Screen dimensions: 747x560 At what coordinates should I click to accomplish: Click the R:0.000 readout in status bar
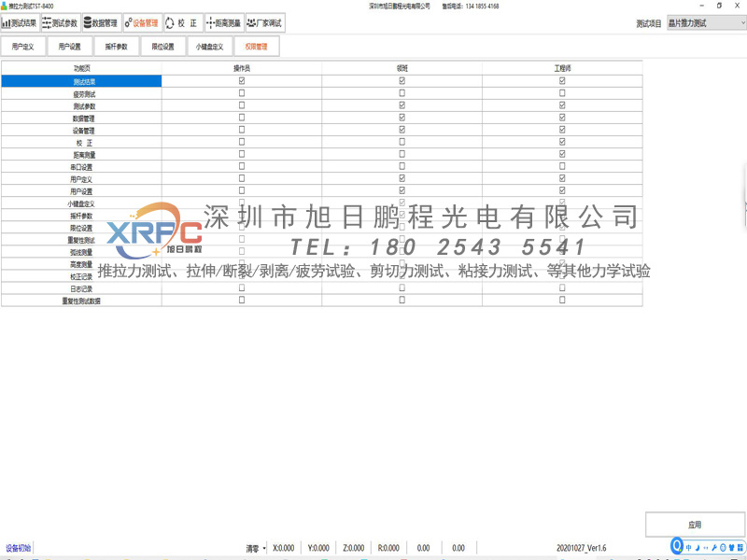coord(388,548)
